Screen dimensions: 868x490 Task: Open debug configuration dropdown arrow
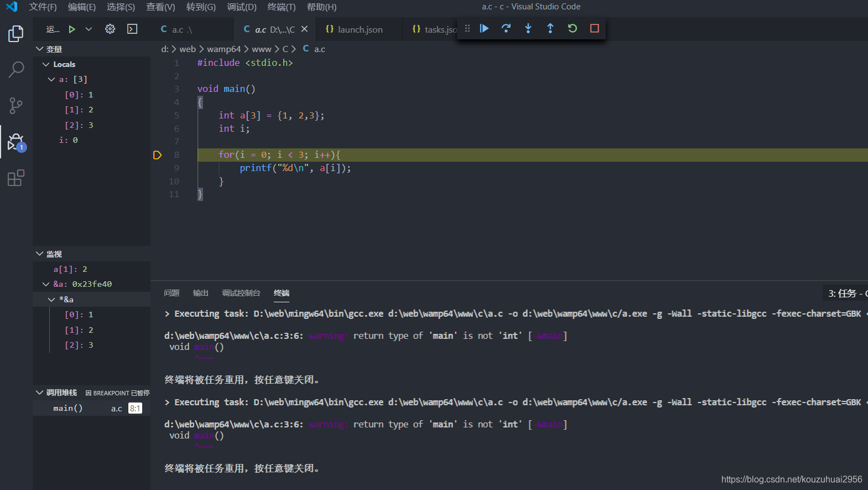(89, 29)
